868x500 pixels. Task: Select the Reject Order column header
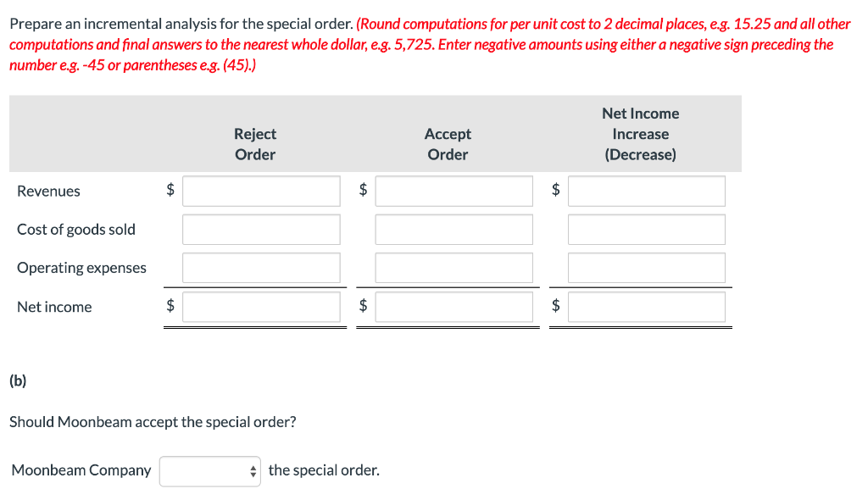(255, 144)
